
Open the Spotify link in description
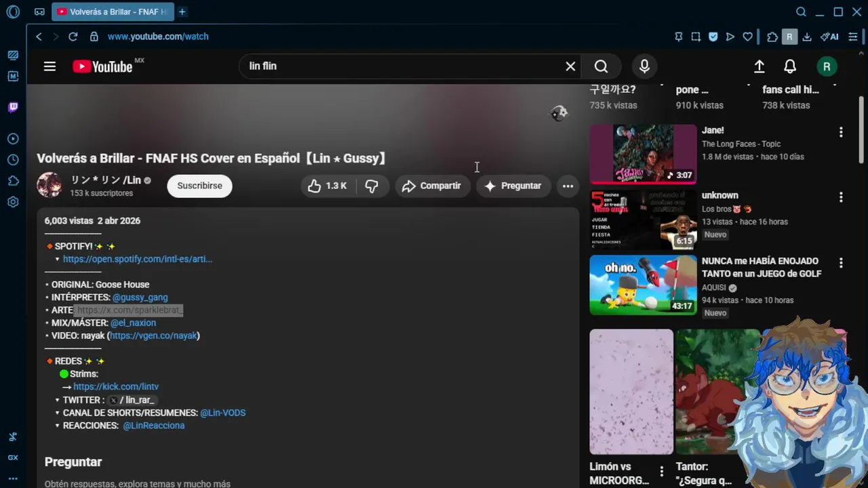[138, 259]
